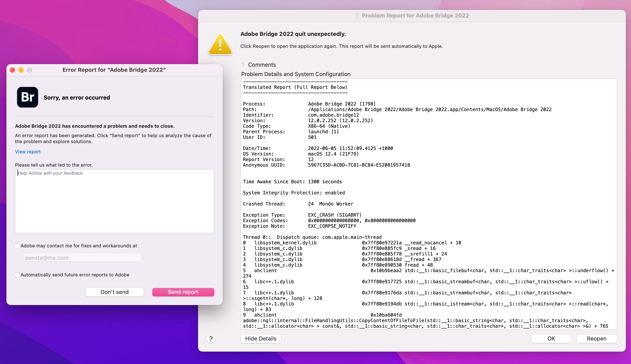The width and height of the screenshot is (631, 364).
Task: Open the View report link
Action: [x=28, y=151]
